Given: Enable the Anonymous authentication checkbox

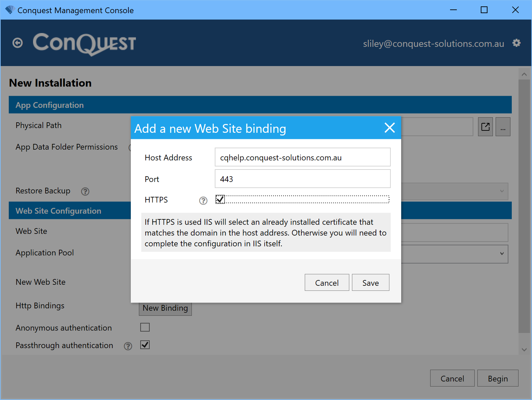Looking at the screenshot, I should pos(145,327).
